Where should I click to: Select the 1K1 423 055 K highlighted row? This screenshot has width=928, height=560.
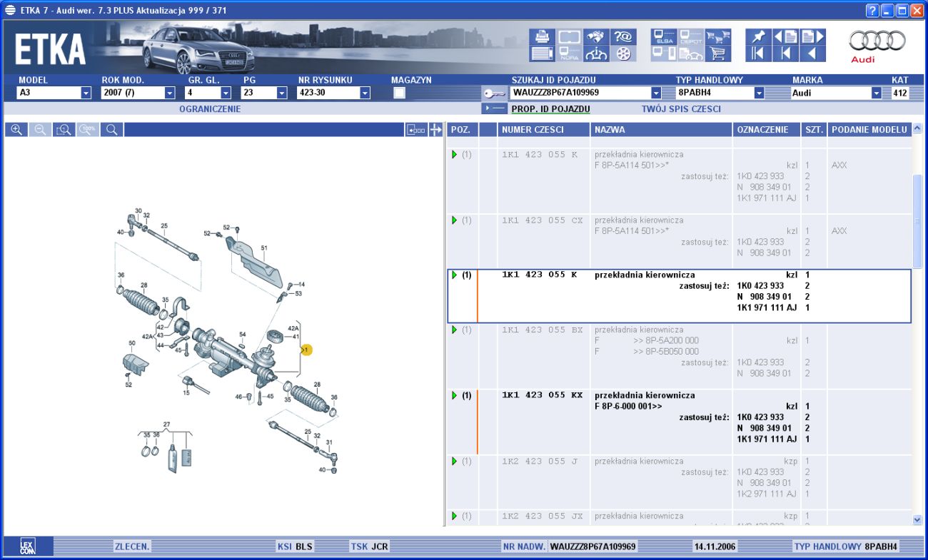click(679, 296)
